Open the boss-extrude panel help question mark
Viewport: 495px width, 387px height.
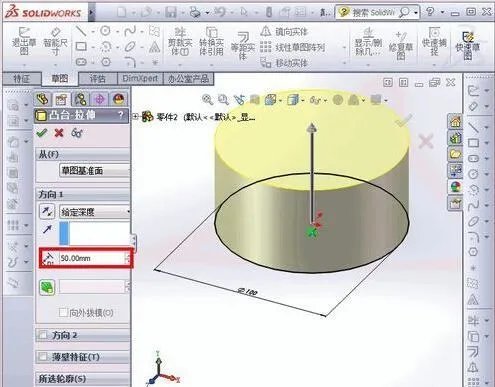[121, 115]
